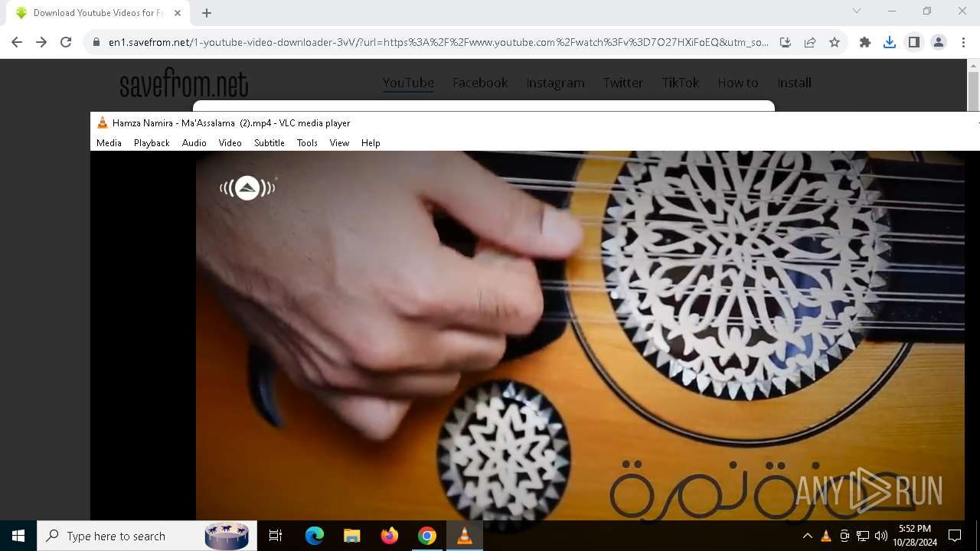Launch Firefox from taskbar

coord(390,536)
